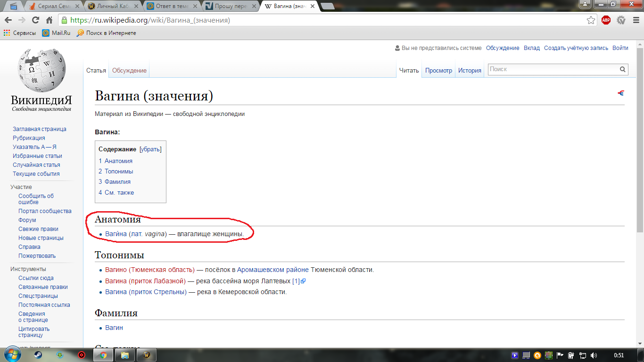Click the volume icon in system tray
644x362 pixels.
(x=594, y=355)
